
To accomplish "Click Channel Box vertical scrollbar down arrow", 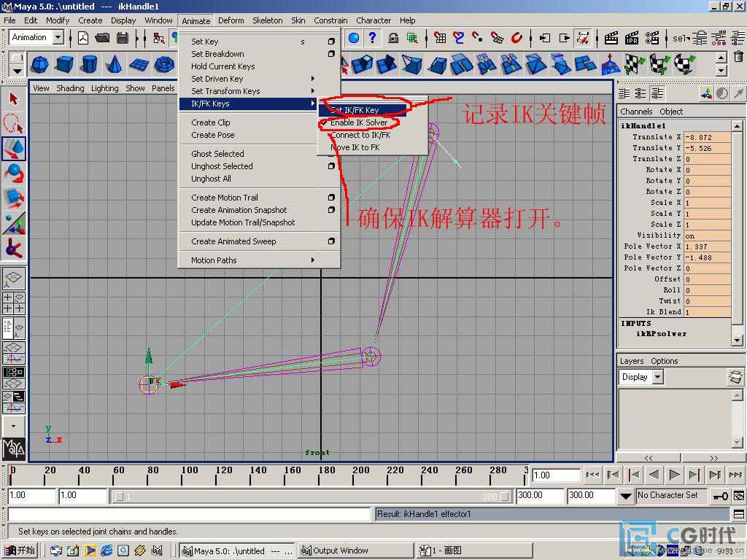I will (737, 341).
